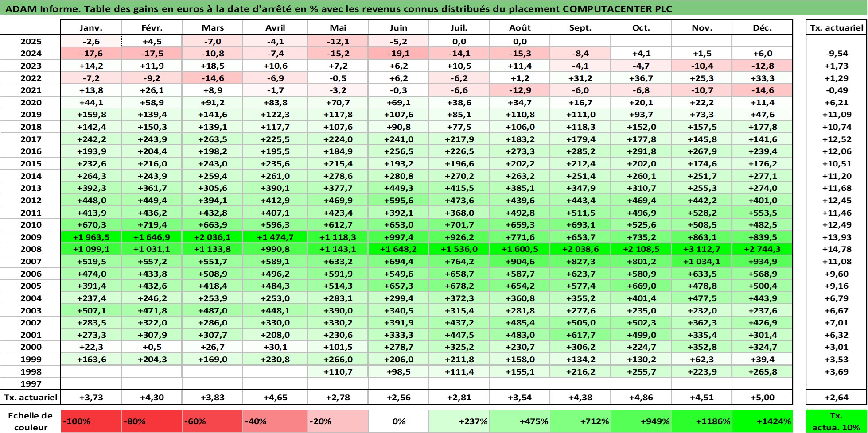Select the Déc. column header
The image size is (868, 433).
[x=762, y=27]
